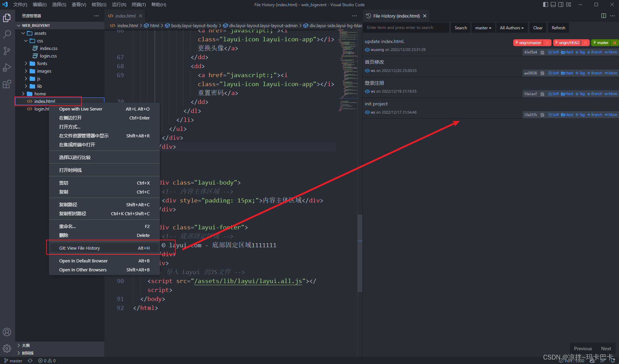Click the synchronize changes status icon
This screenshot has width=619, height=364.
tap(30, 361)
